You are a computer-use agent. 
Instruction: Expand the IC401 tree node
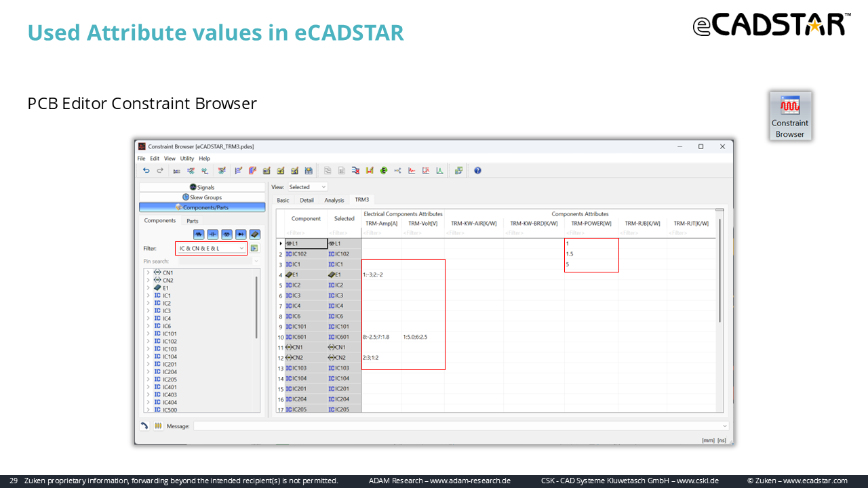pyautogui.click(x=148, y=387)
